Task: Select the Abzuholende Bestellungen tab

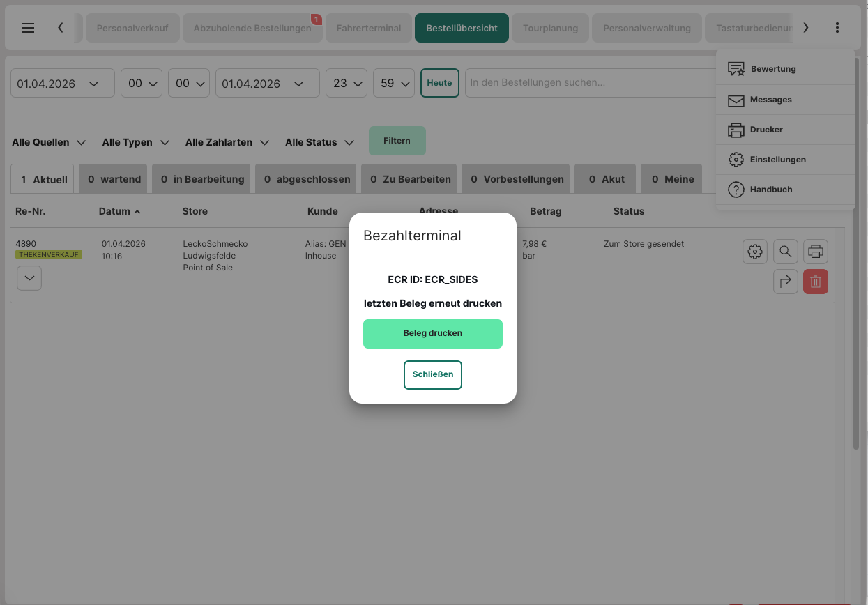Action: click(252, 29)
